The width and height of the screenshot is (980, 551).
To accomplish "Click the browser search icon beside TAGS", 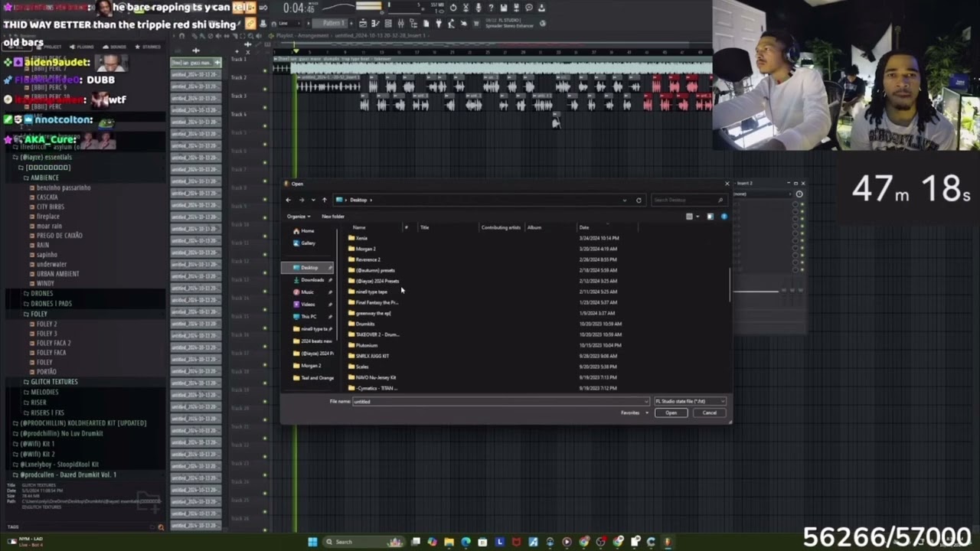I will [161, 527].
